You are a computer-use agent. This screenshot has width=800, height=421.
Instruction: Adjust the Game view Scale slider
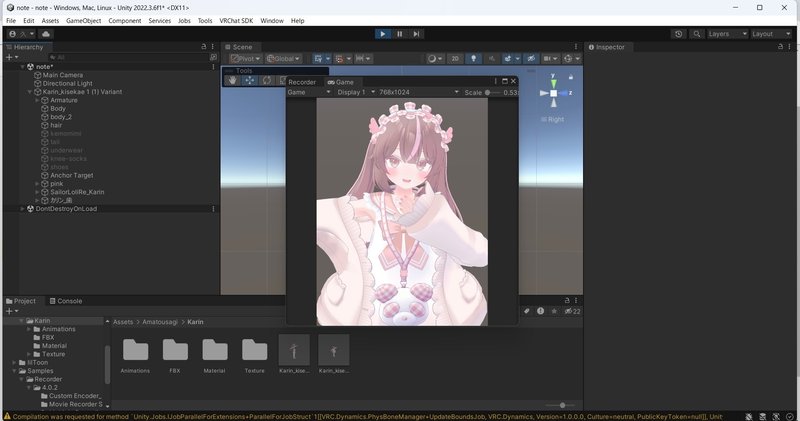point(491,93)
